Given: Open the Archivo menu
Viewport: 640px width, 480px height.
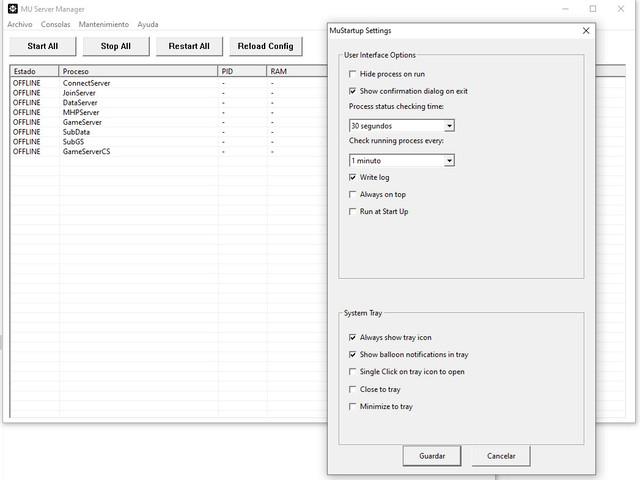Looking at the screenshot, I should pyautogui.click(x=20, y=24).
